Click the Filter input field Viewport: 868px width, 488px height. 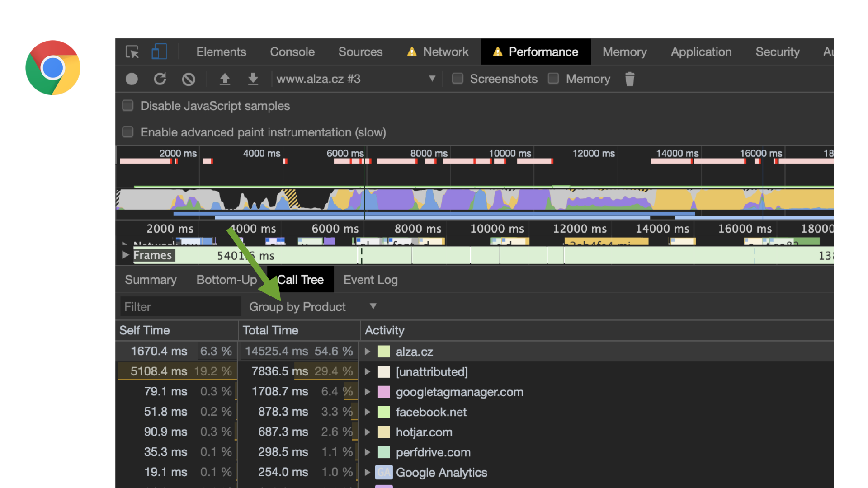pos(180,307)
